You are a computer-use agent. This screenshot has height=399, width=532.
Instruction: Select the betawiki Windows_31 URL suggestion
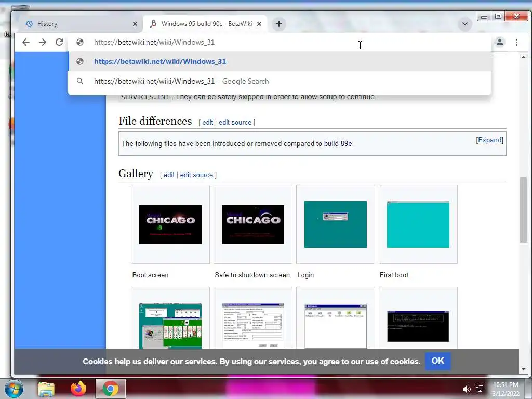(280, 61)
